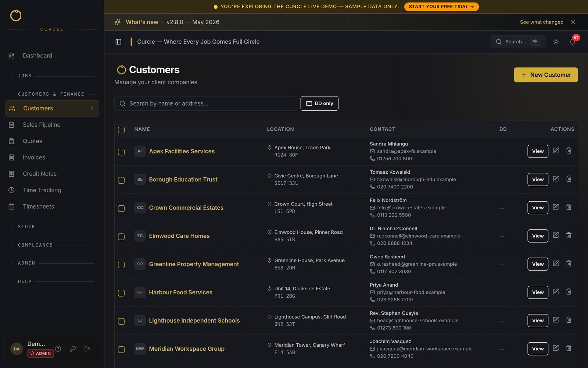Expand the ADMIN sidebar section

pos(52,263)
